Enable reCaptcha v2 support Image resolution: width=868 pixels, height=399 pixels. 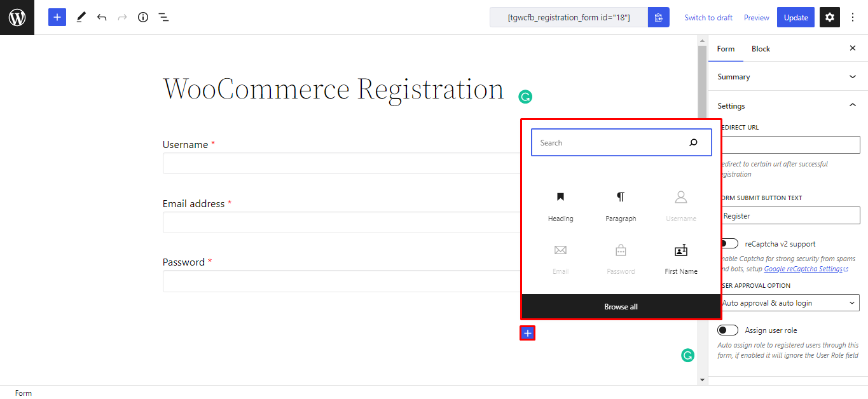tap(727, 243)
